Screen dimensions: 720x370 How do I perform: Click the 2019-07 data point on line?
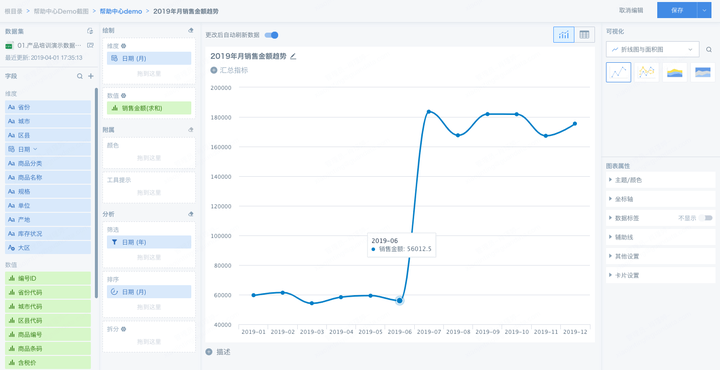click(428, 112)
